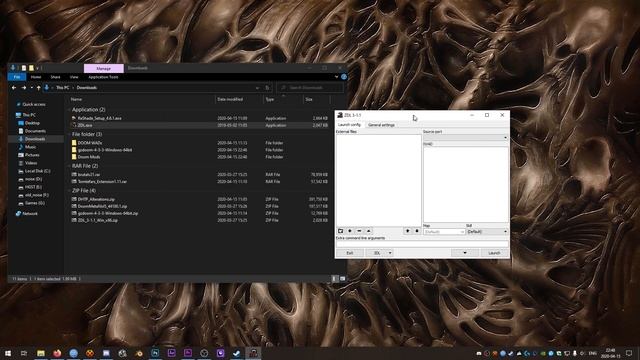Viewport: 640px width, 360px height.
Task: Switch to the General settings tab
Action: (381, 125)
